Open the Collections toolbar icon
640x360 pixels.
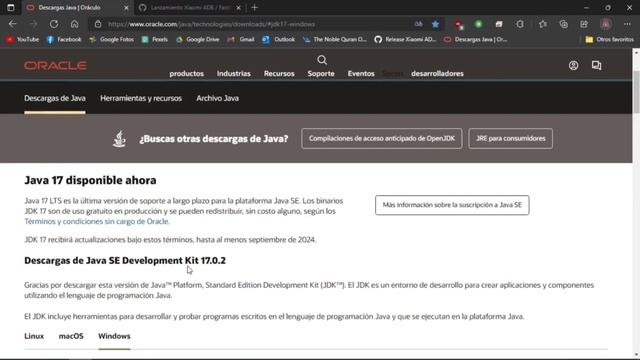pos(564,24)
